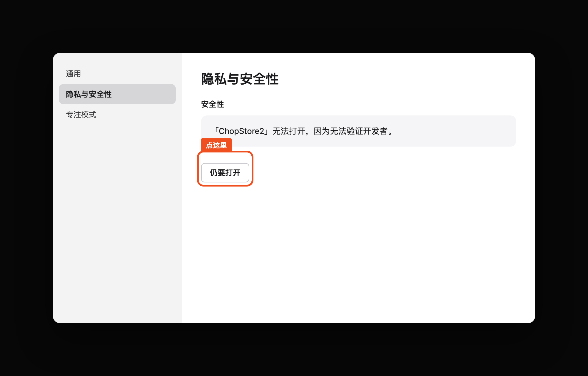
Task: Open the 通用 settings section
Action: (x=117, y=74)
